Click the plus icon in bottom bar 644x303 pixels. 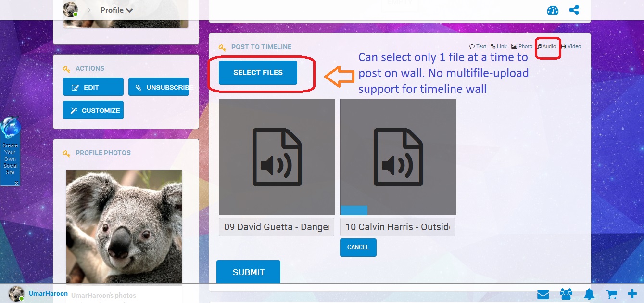(632, 293)
